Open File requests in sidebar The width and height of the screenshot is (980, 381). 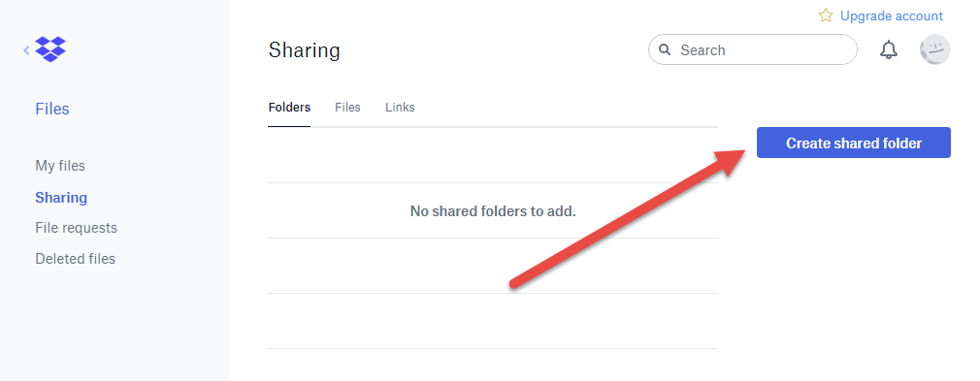(x=77, y=228)
